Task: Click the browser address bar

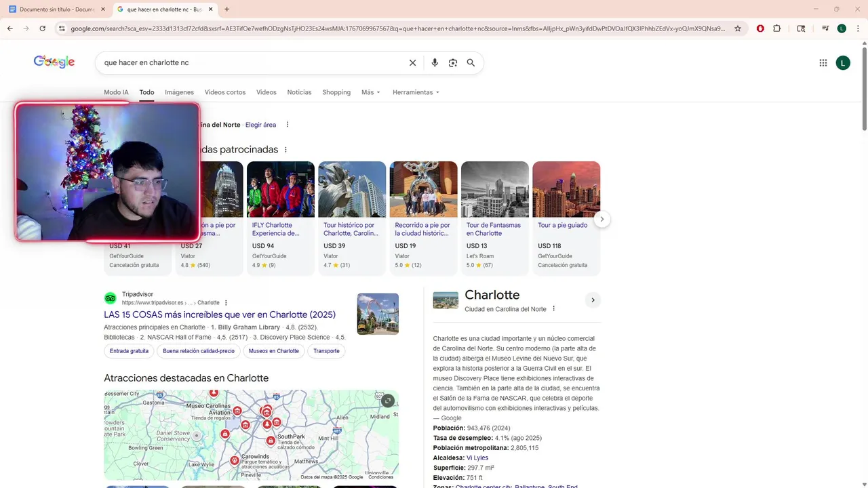Action: coord(397,28)
